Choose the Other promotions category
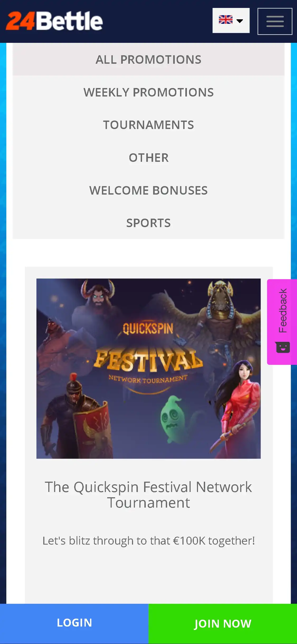Screen dimensions: 297x644 tap(148, 158)
